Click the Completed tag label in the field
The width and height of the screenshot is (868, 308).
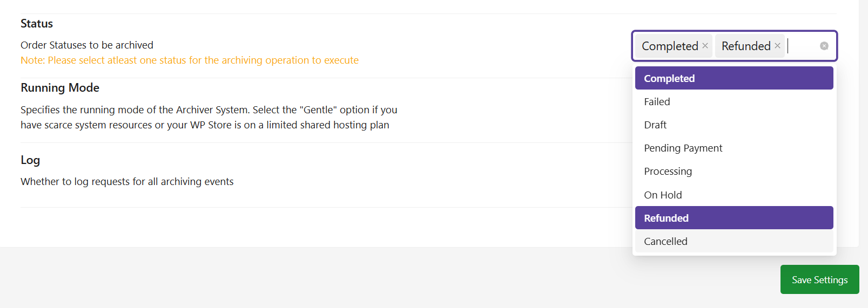coord(670,46)
